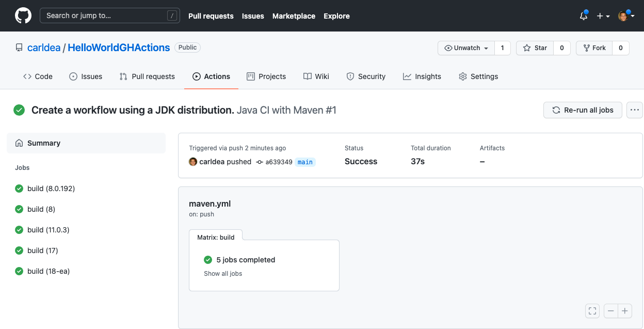
Task: Switch to the repository Issues tab
Action: pyautogui.click(x=86, y=76)
